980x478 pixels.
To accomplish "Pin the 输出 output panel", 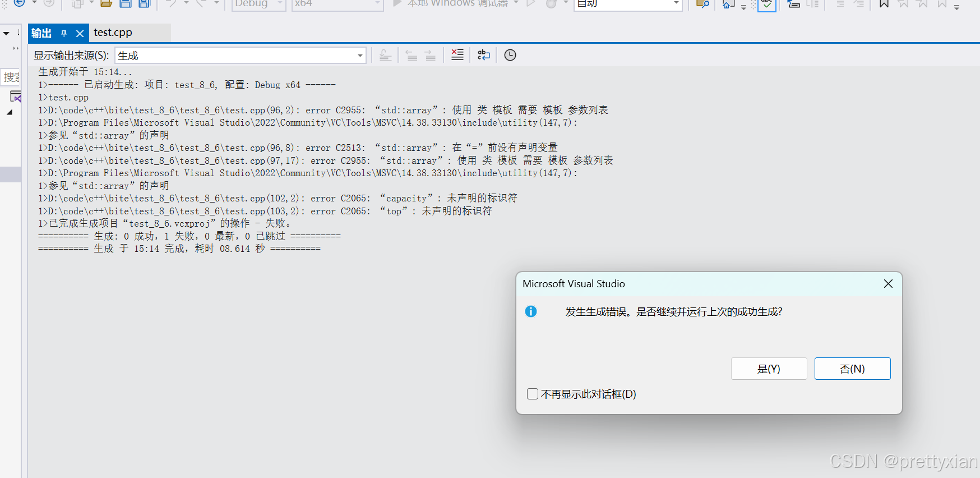I will coord(64,34).
